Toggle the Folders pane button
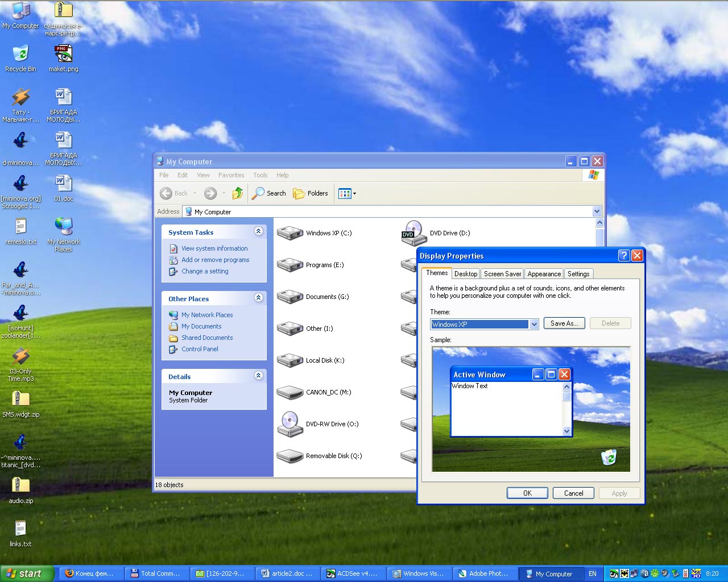 coord(311,193)
